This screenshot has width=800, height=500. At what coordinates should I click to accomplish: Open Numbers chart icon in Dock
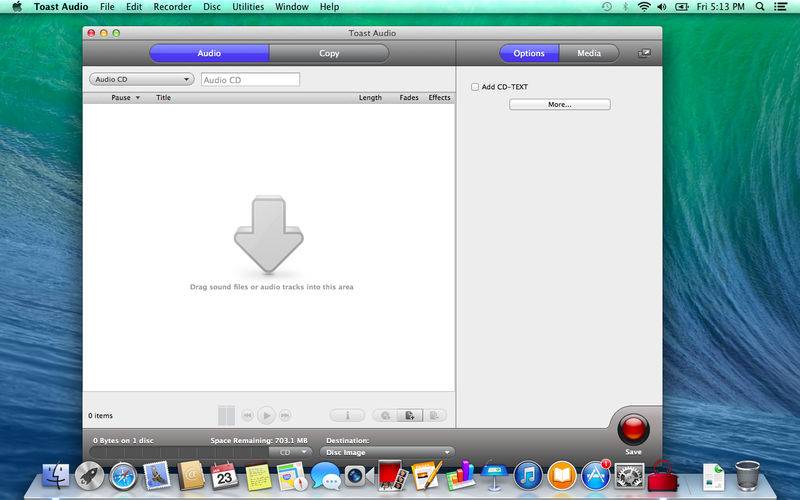click(460, 476)
